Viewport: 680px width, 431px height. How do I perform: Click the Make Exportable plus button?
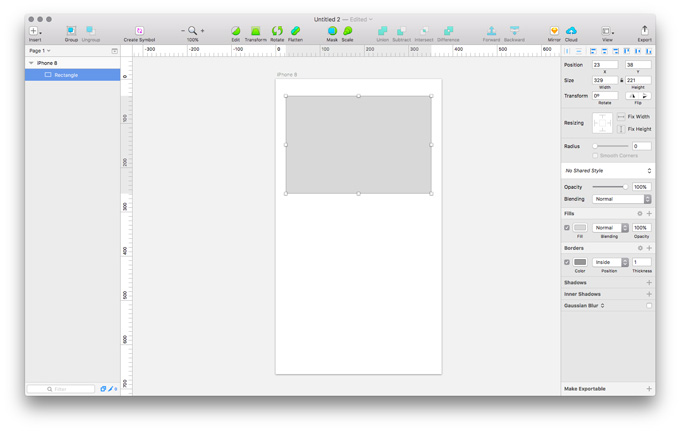[649, 389]
